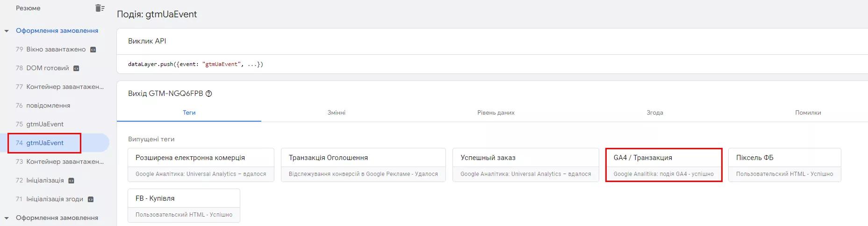Click the Виклик API heading
Screen dimensions: 868x226
click(147, 41)
